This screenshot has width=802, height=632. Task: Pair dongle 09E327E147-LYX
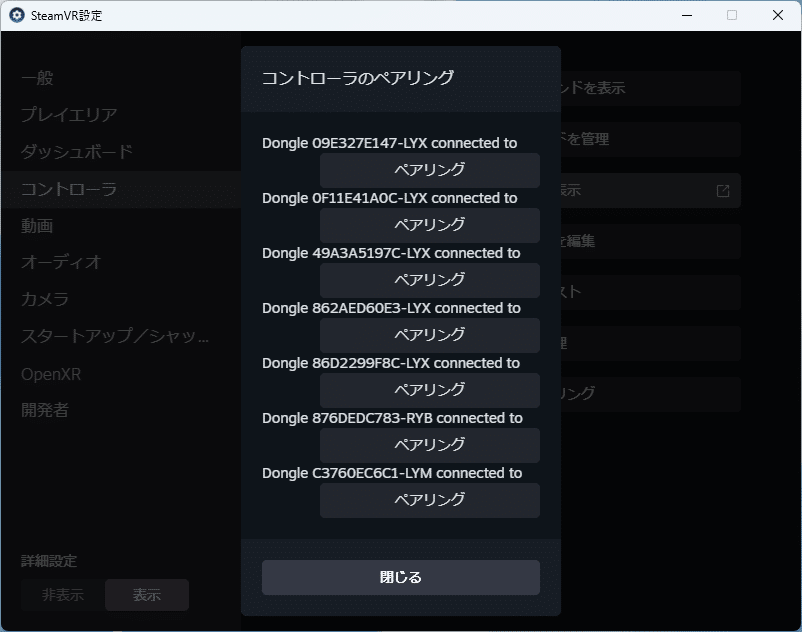tap(429, 170)
